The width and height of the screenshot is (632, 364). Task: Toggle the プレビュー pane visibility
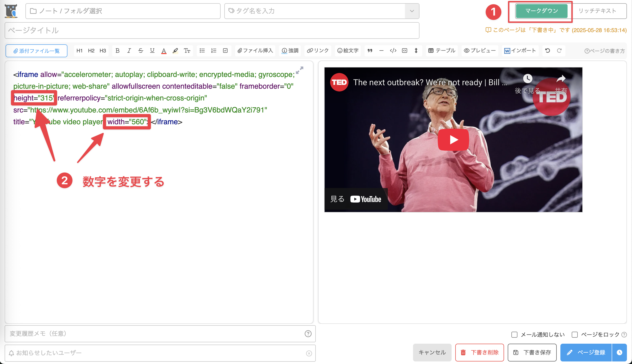(480, 51)
